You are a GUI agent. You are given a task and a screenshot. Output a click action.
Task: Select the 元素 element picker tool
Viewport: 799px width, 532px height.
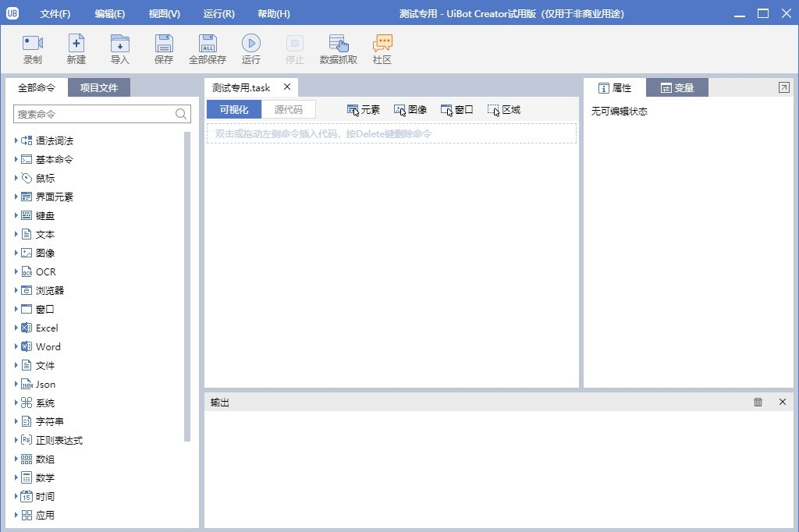tap(364, 109)
